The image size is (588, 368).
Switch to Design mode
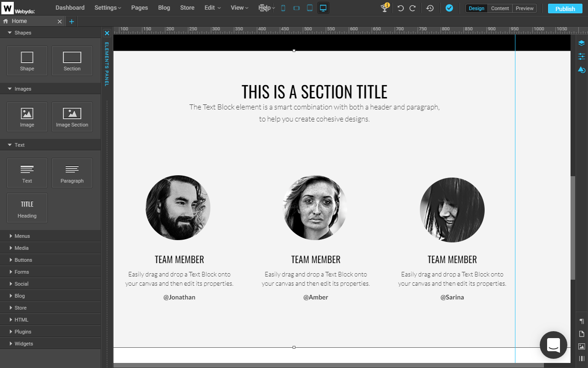(476, 8)
